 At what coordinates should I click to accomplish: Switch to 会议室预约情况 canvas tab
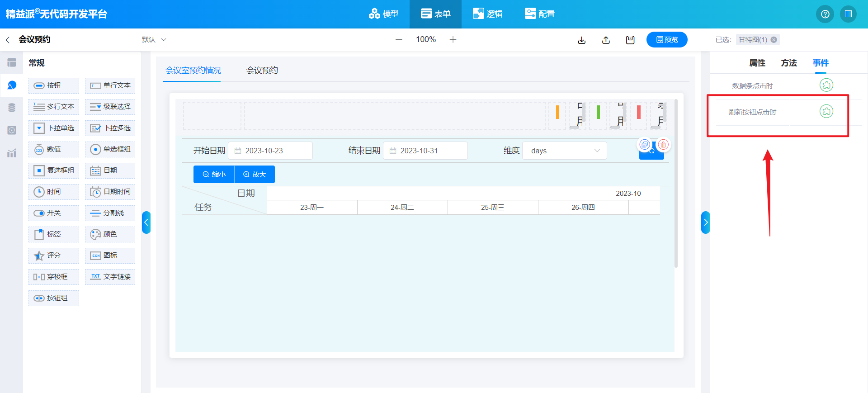click(193, 71)
